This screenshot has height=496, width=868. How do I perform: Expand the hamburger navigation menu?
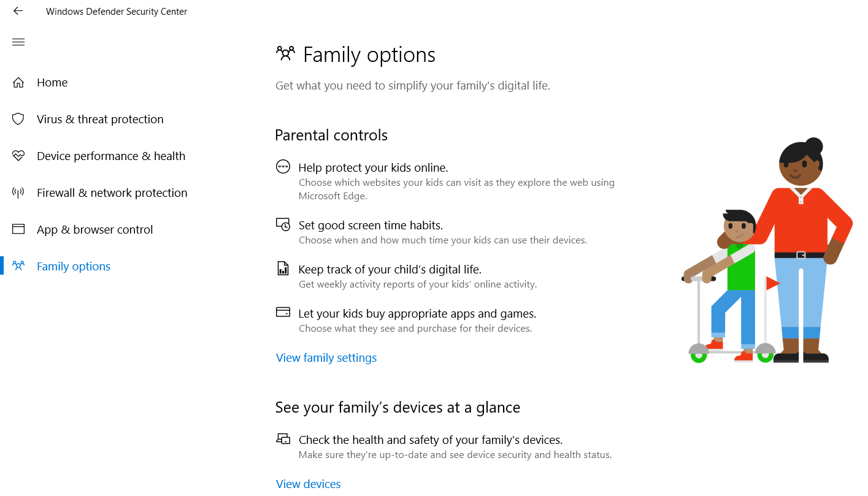tap(18, 42)
